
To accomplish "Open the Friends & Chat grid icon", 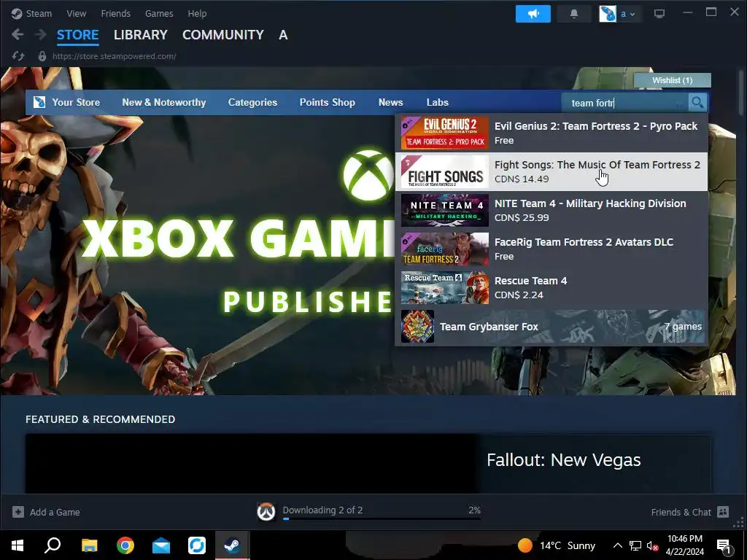I will [723, 512].
